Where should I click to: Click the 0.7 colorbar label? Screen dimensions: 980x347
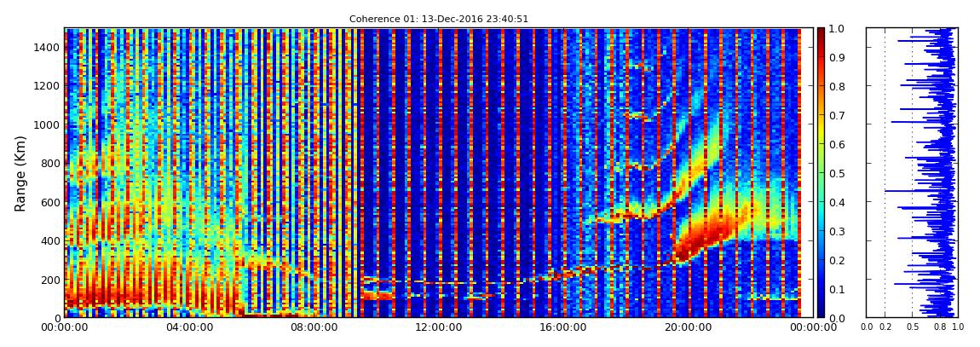pyautogui.click(x=839, y=116)
